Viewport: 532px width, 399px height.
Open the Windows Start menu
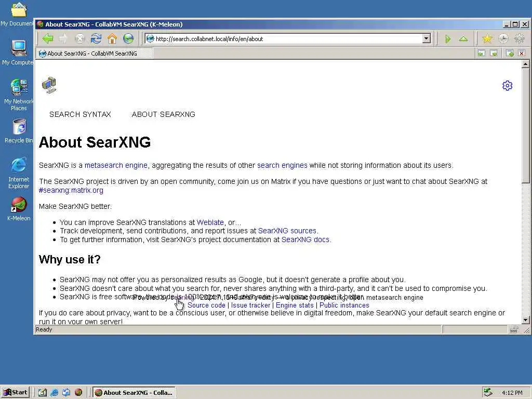click(16, 393)
